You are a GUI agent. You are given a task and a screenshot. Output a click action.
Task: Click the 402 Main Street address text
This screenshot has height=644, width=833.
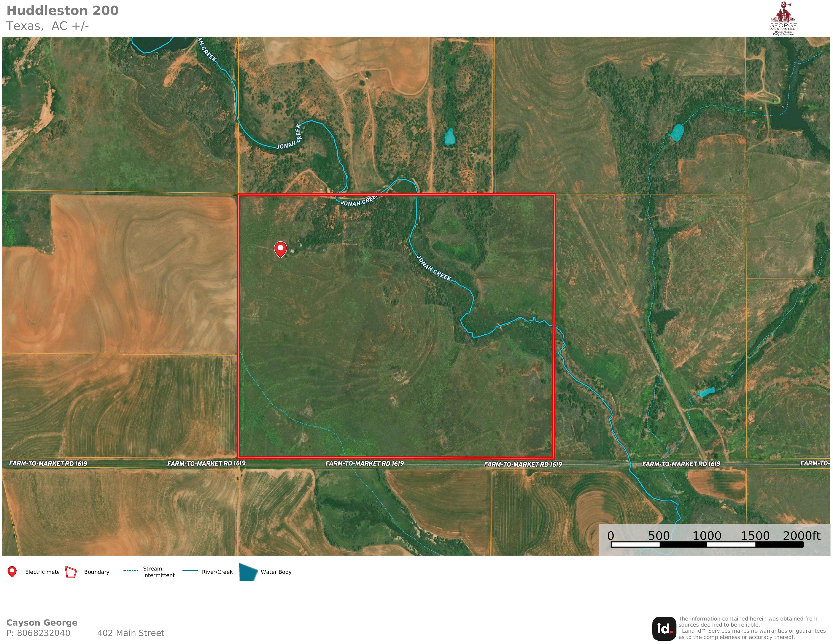[x=131, y=633]
